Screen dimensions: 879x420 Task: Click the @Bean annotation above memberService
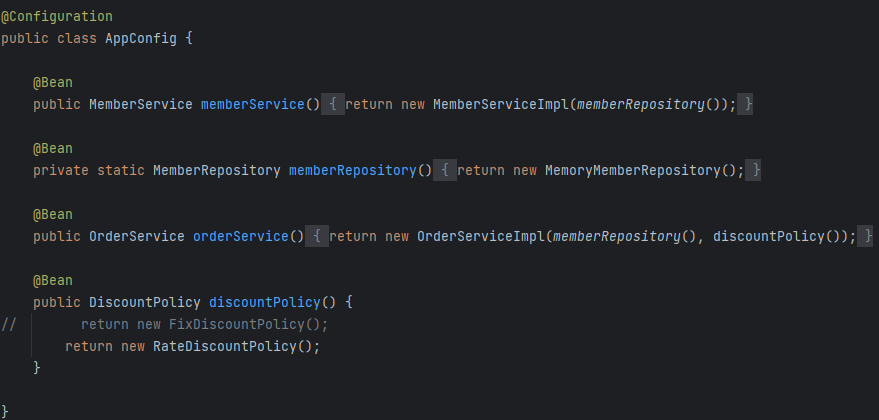tap(53, 82)
